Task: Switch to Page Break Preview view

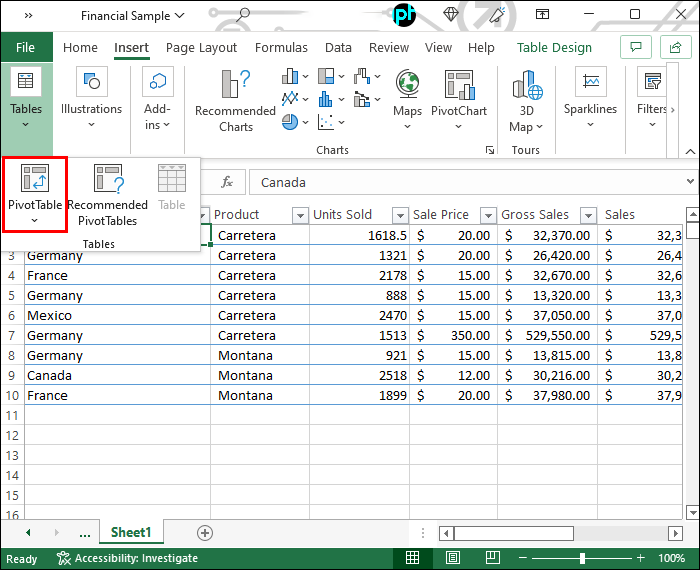Action: [x=493, y=558]
